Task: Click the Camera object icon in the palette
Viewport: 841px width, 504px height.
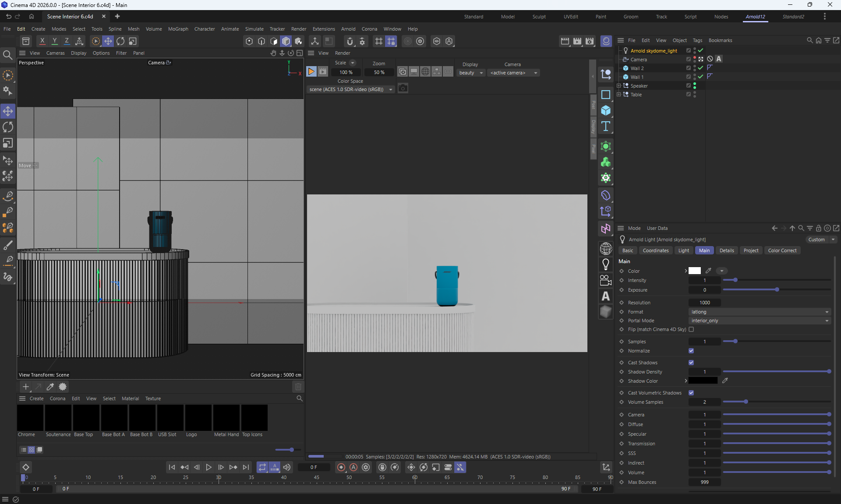Action: click(x=606, y=280)
